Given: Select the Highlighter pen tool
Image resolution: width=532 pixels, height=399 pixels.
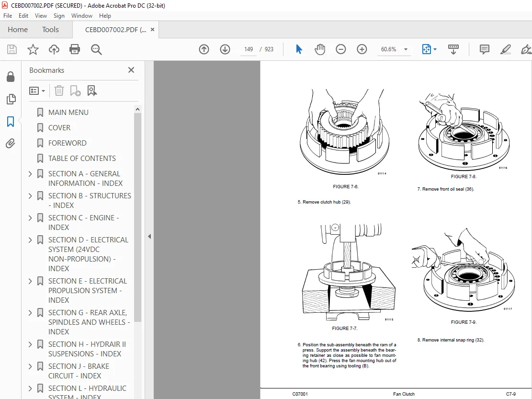Looking at the screenshot, I should [x=506, y=49].
